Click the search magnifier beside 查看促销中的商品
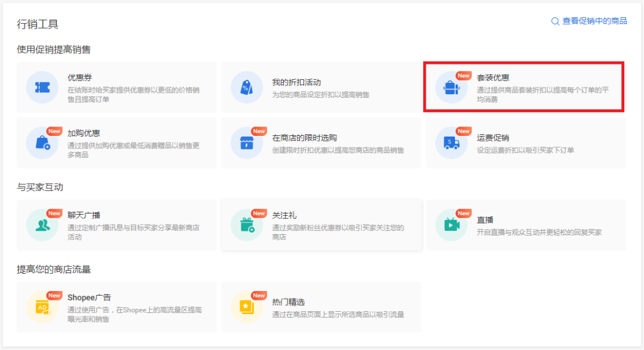Image resolution: width=644 pixels, height=350 pixels. 555,21
